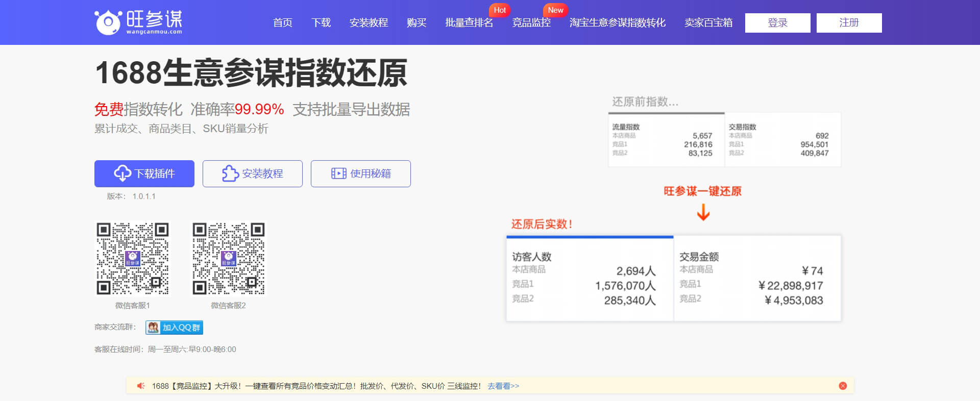Click the 加入QQ群 button

tap(174, 328)
